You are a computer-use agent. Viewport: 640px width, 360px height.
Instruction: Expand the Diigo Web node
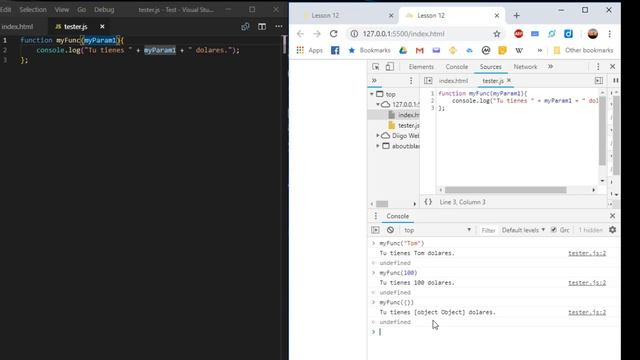378,135
